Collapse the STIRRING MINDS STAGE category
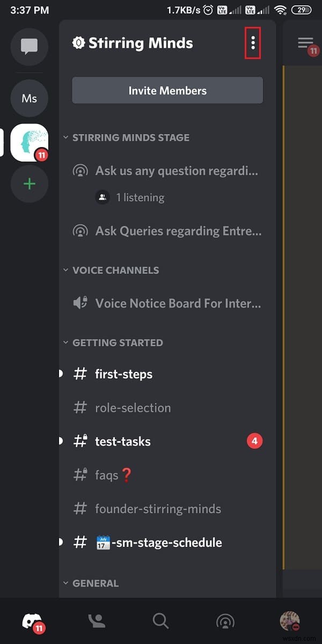The width and height of the screenshot is (322, 644). point(126,137)
